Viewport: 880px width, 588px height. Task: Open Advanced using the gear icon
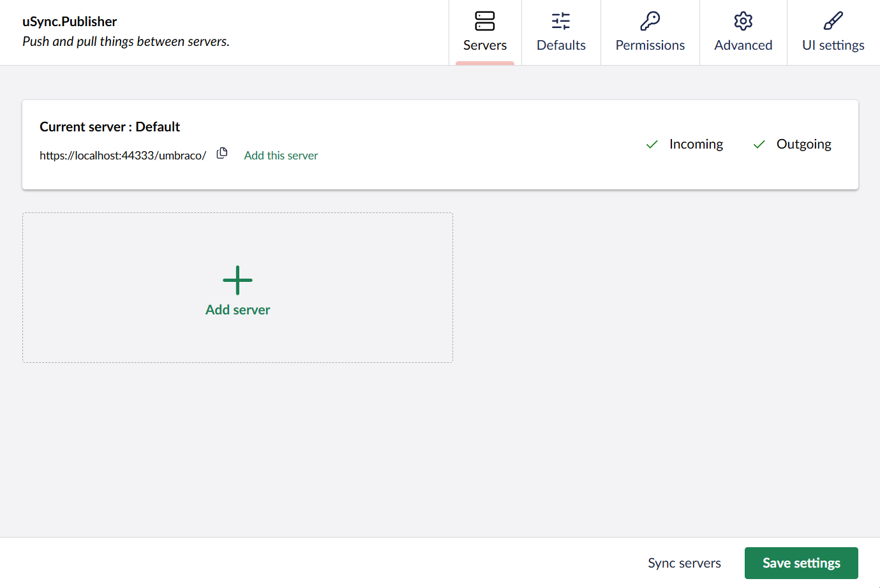(x=743, y=21)
